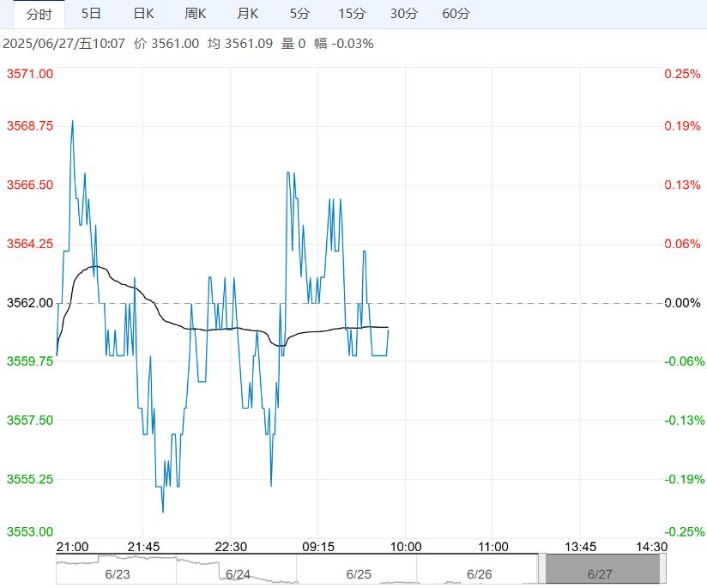Click the 6/26 section of the timeline

(479, 573)
